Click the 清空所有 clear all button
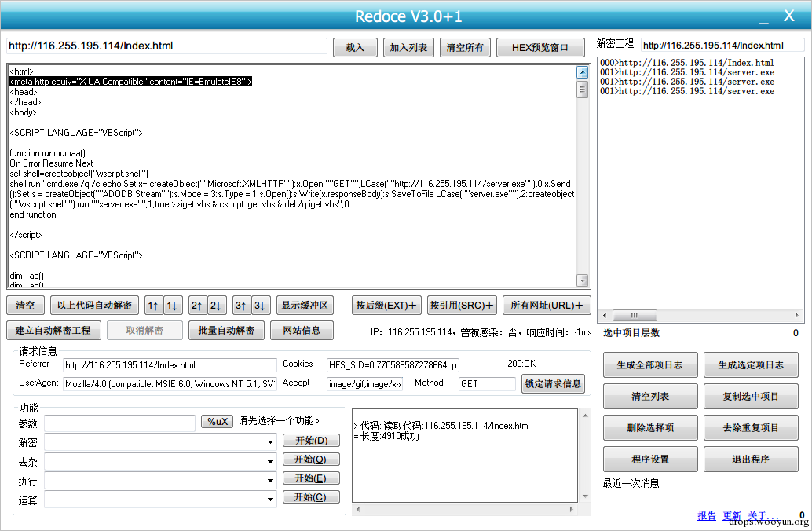This screenshot has height=531, width=812. 465,48
